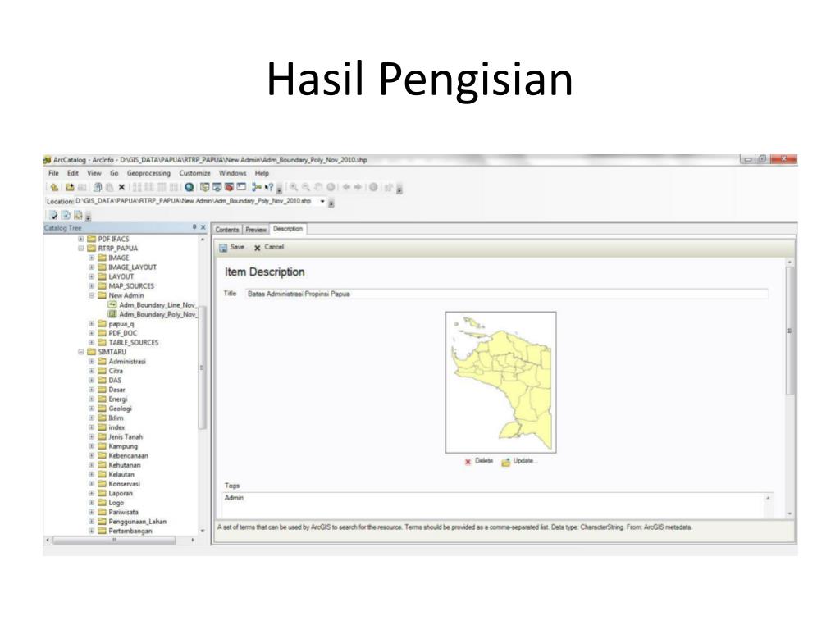Click the Paste icon in the toolbar

[x=109, y=188]
